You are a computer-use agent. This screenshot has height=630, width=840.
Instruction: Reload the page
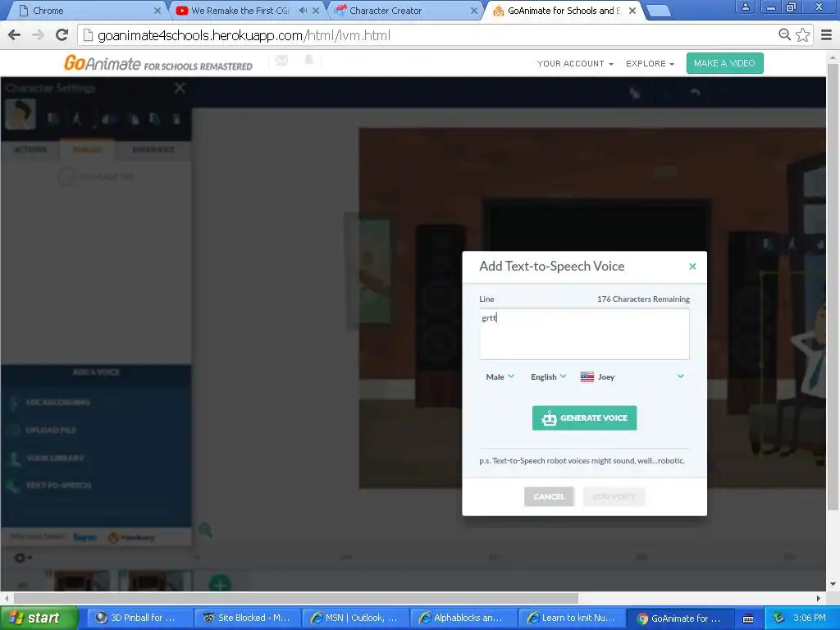pyautogui.click(x=62, y=35)
